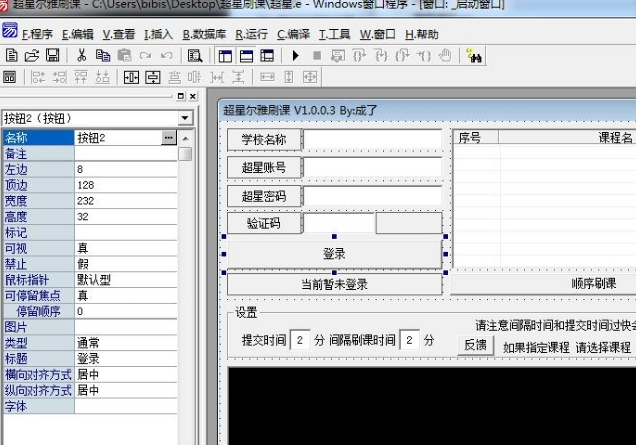The width and height of the screenshot is (636, 445).
Task: Click the 超星密码 input field
Action: tap(372, 196)
